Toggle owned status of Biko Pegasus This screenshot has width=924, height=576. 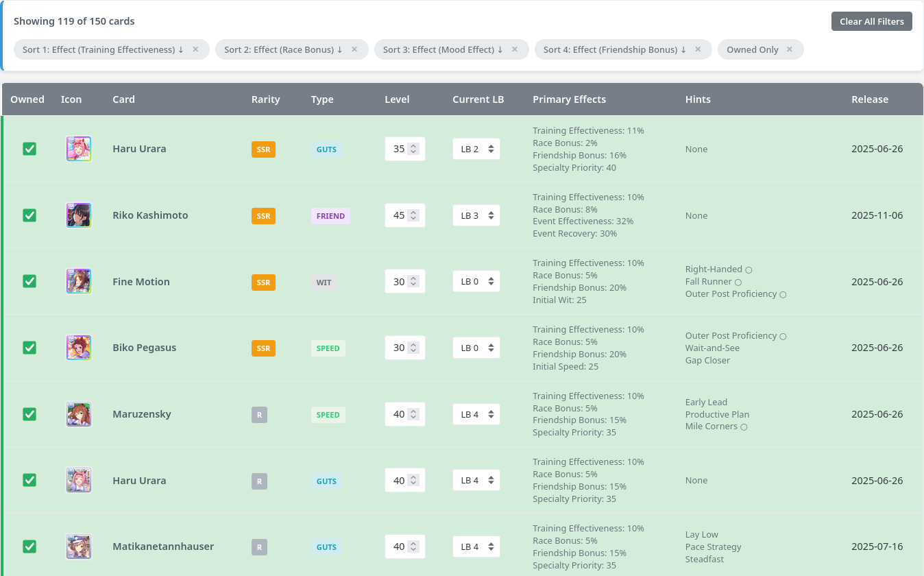coord(29,348)
